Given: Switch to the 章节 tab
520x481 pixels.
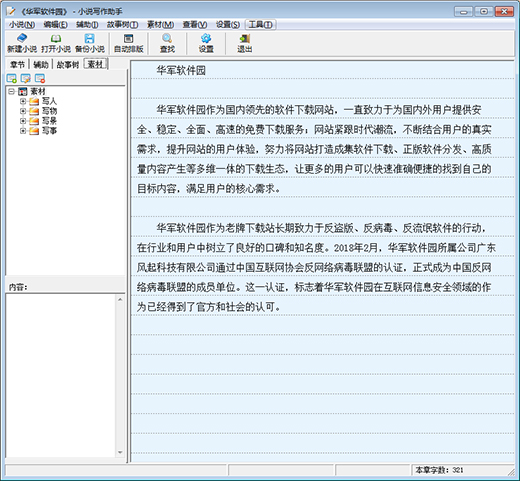Looking at the screenshot, I should tap(17, 64).
